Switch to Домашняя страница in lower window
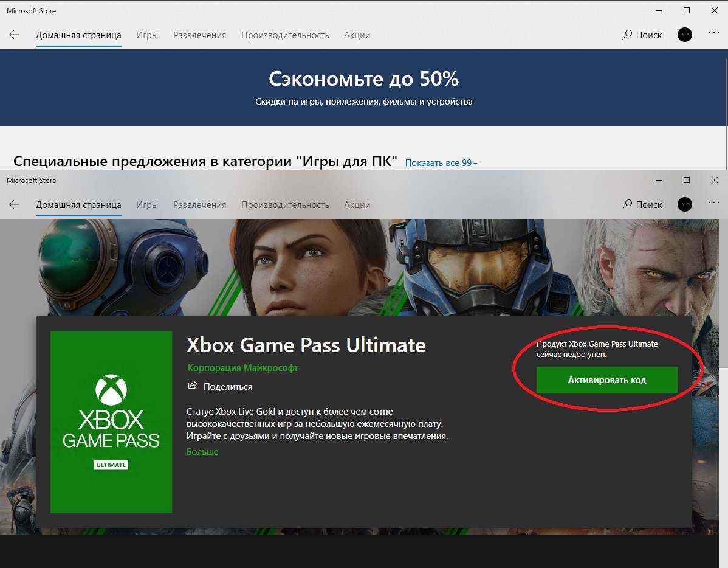Image resolution: width=728 pixels, height=568 pixels. click(78, 205)
